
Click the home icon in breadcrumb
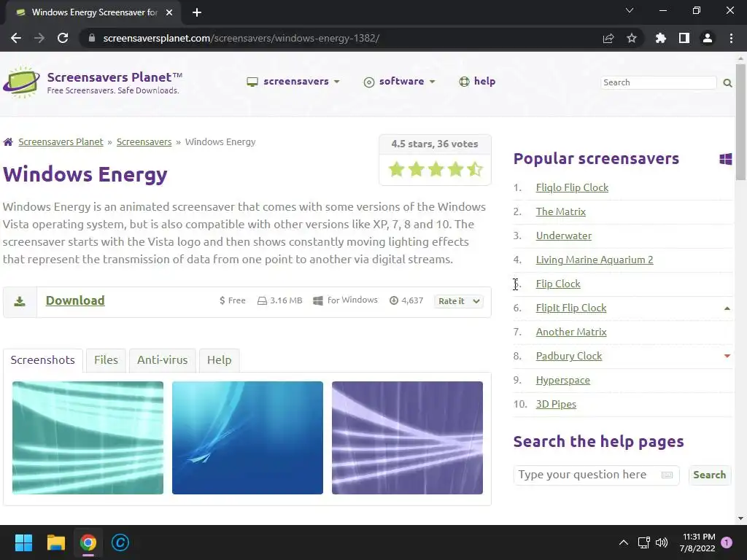coord(8,142)
